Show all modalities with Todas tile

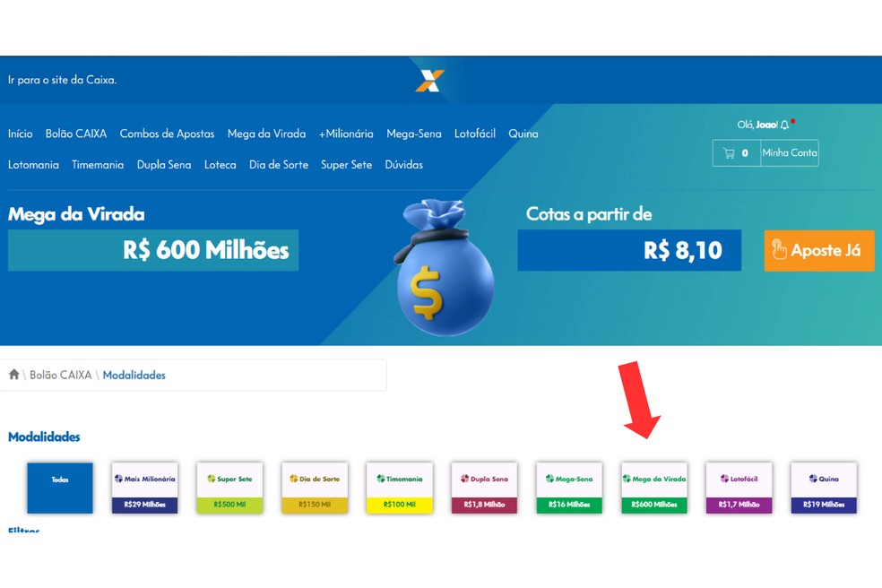[x=60, y=488]
